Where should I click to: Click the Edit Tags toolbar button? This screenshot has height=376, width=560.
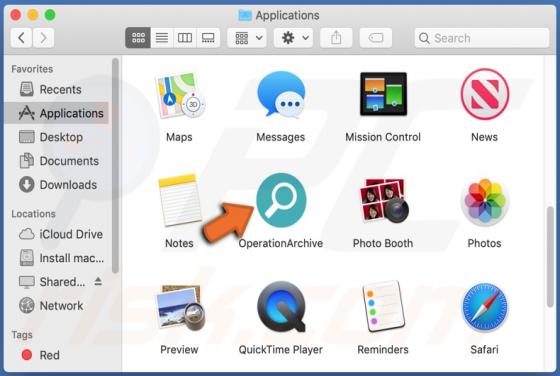click(376, 38)
